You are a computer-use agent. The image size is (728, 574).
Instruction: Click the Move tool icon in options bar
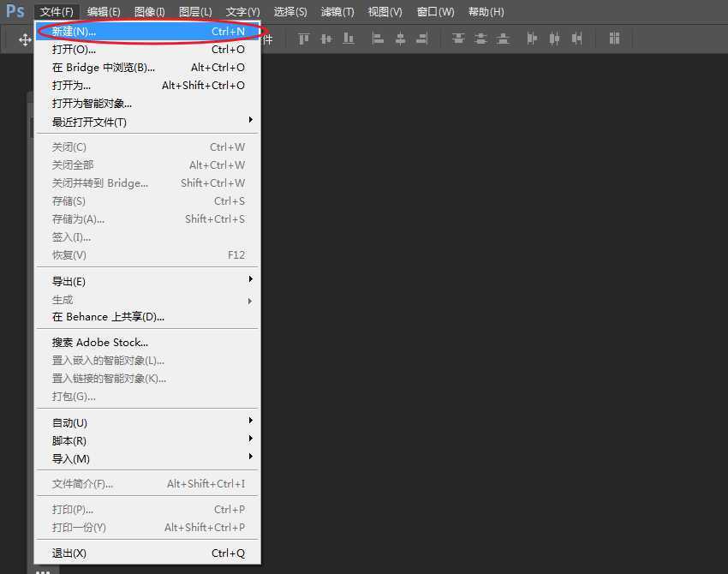pyautogui.click(x=25, y=39)
